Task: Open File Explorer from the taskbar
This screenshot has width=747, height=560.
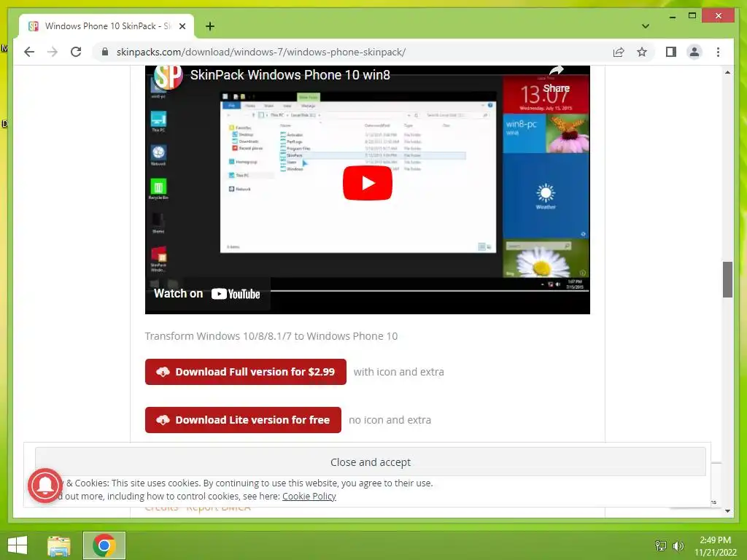Action: pyautogui.click(x=59, y=545)
